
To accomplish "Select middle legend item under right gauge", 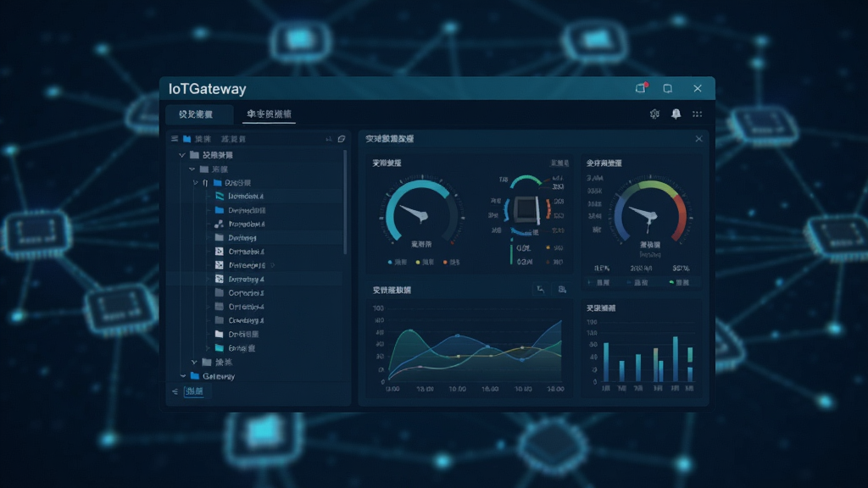I will [637, 282].
